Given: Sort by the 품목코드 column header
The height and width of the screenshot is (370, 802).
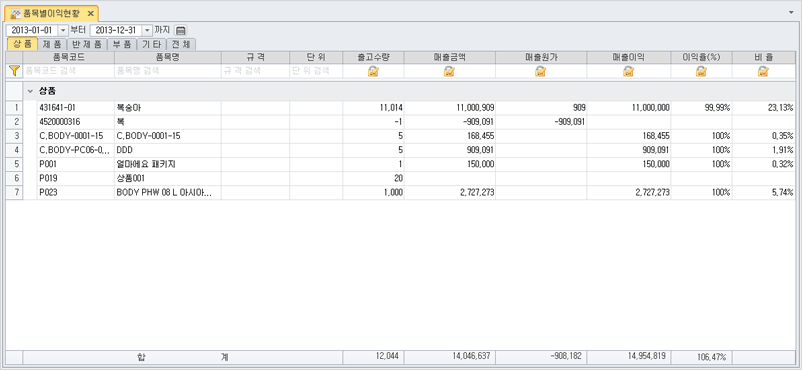Looking at the screenshot, I should (x=69, y=57).
